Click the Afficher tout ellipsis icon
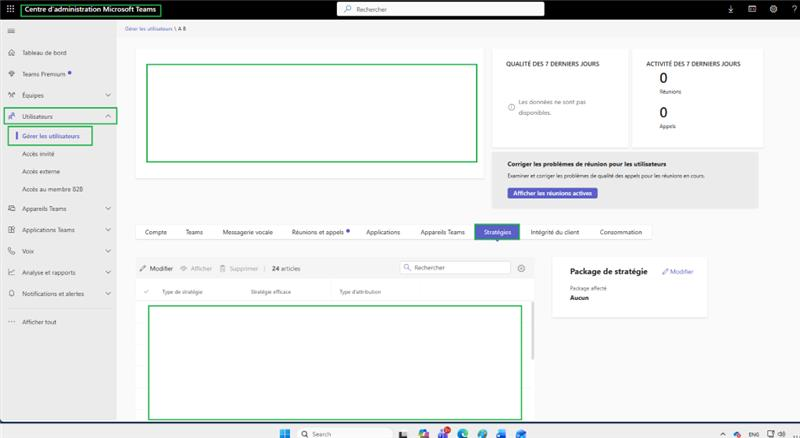The width and height of the screenshot is (800, 438). click(12, 322)
